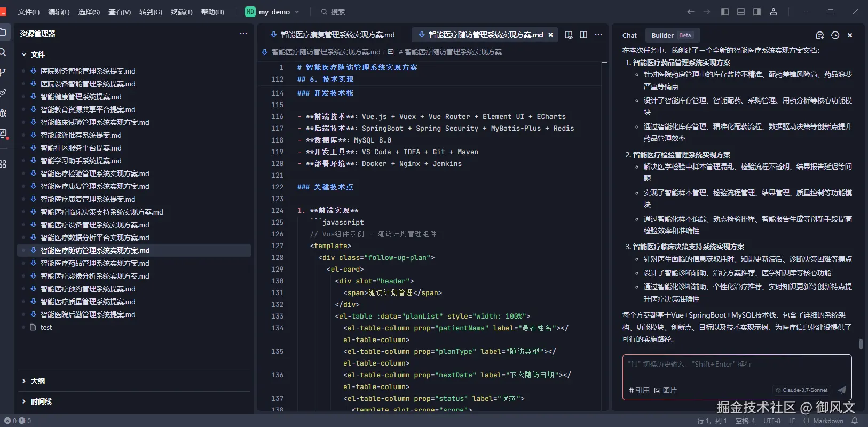The height and width of the screenshot is (427, 868).
Task: Start a new chat session icon
Action: (x=820, y=35)
